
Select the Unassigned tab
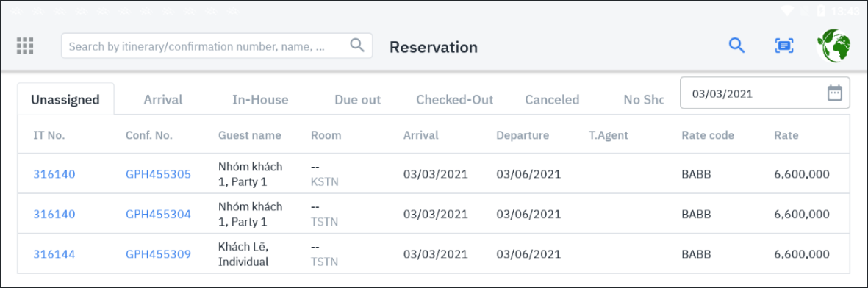pyautogui.click(x=65, y=100)
